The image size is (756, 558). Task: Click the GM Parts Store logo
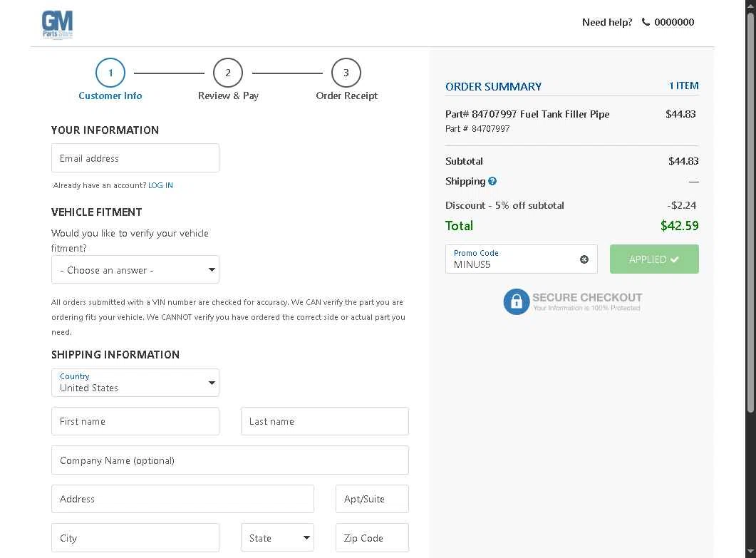coord(58,25)
